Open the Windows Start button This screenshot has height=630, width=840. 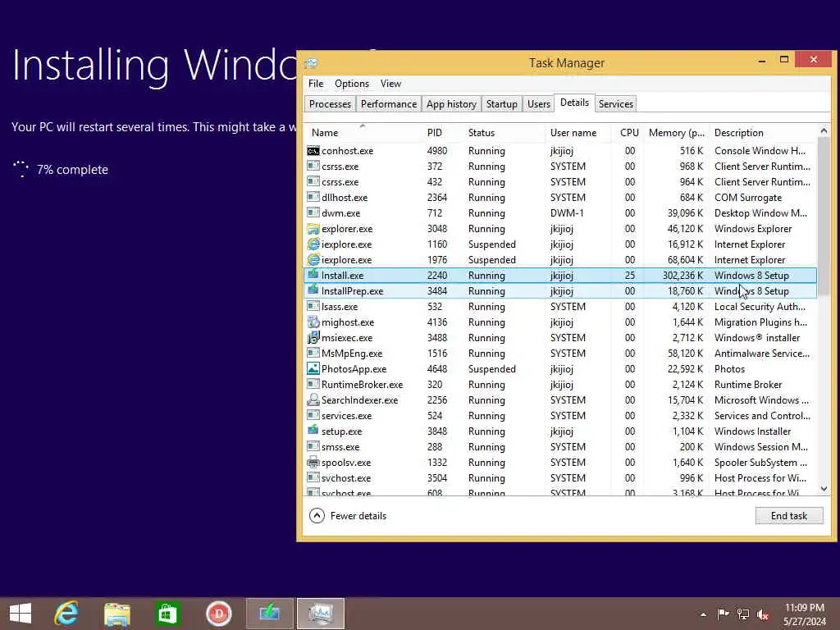[x=21, y=614]
